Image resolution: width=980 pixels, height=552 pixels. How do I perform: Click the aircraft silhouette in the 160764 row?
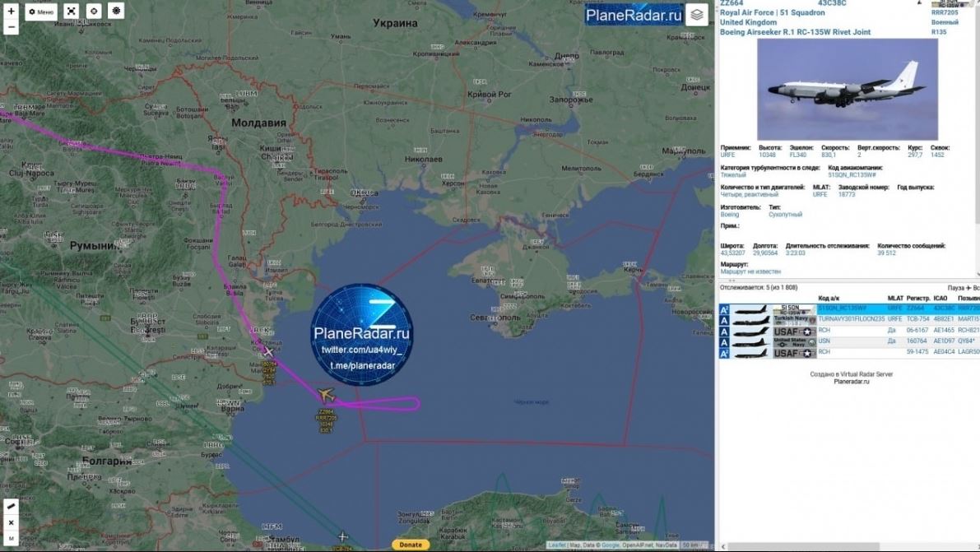(750, 342)
